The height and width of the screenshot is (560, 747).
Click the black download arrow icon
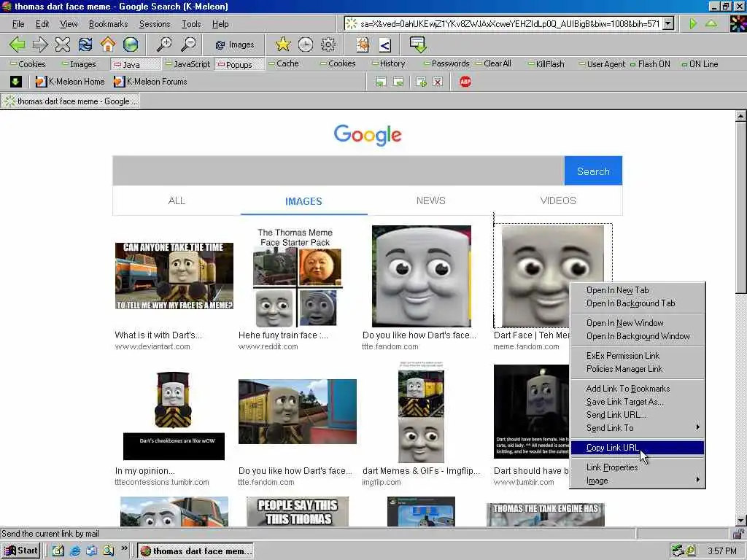16,82
